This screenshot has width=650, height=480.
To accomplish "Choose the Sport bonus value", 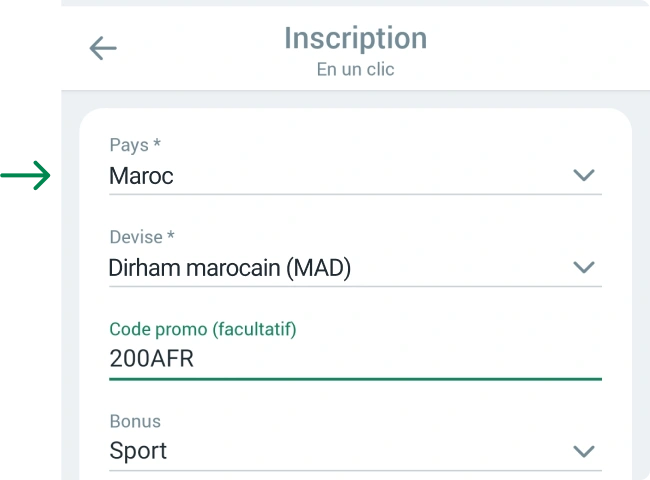I will click(x=138, y=451).
